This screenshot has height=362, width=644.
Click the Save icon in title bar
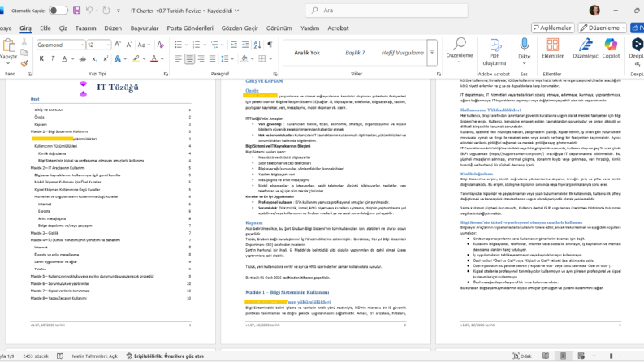[77, 11]
